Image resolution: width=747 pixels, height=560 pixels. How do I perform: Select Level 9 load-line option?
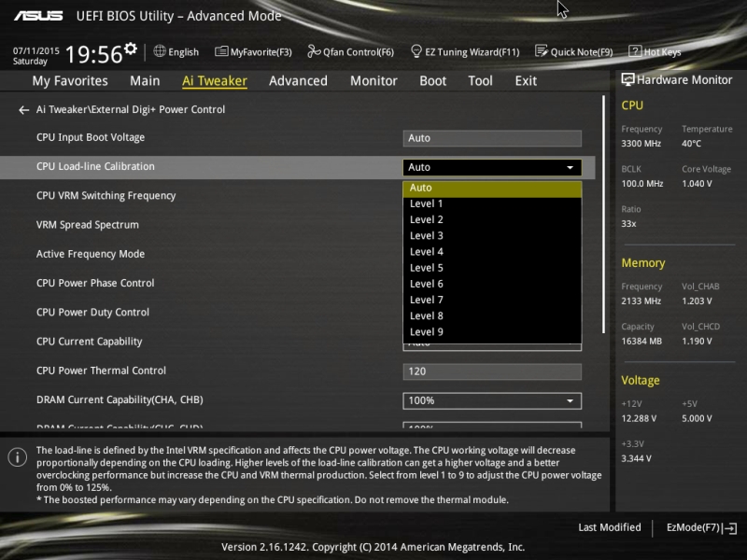492,332
